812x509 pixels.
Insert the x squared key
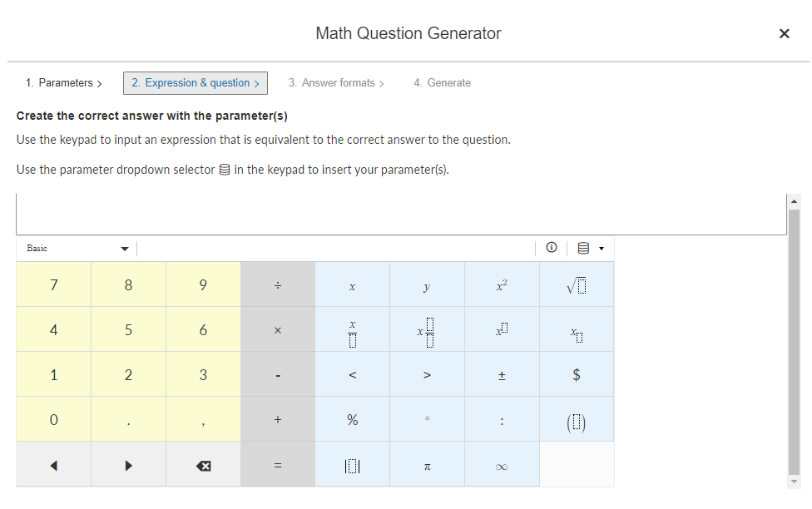pos(501,285)
